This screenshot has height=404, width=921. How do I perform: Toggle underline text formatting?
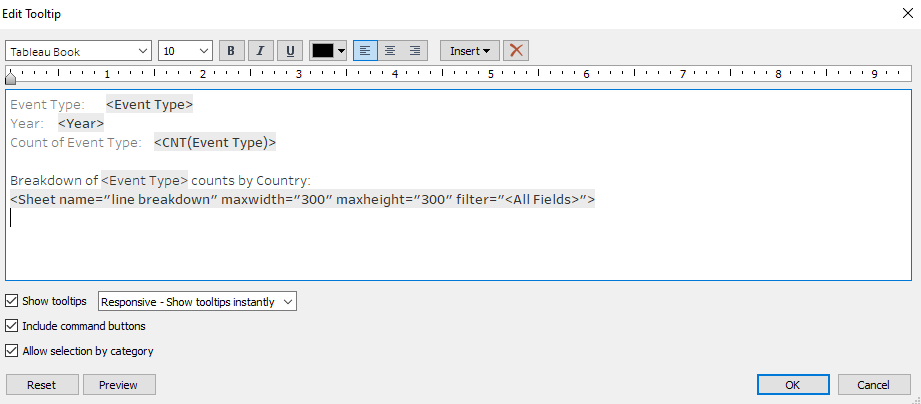pyautogui.click(x=290, y=51)
